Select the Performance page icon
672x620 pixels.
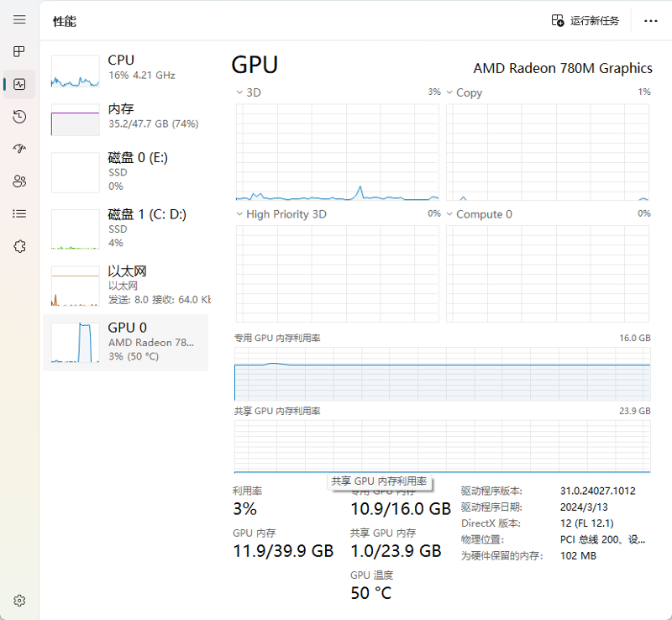[19, 84]
